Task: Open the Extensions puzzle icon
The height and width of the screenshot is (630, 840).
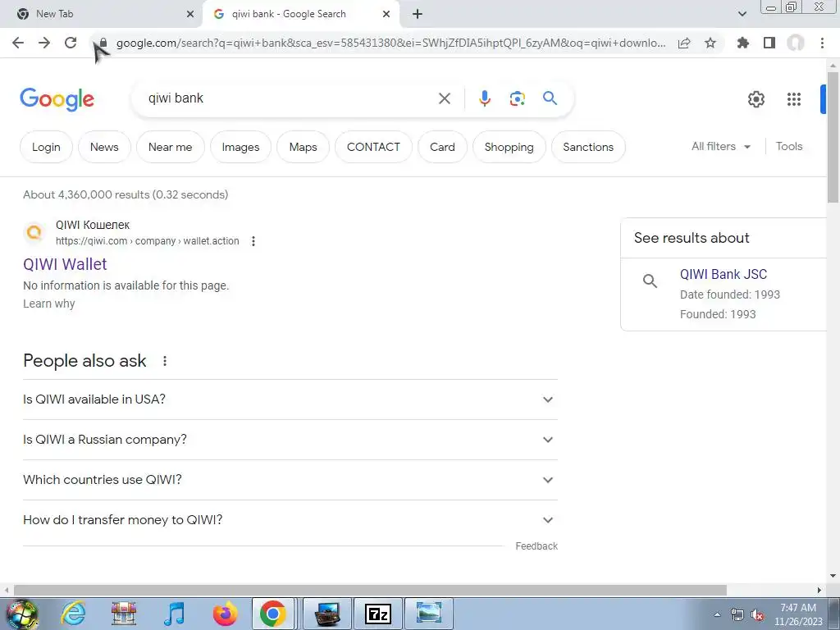Action: tap(743, 43)
